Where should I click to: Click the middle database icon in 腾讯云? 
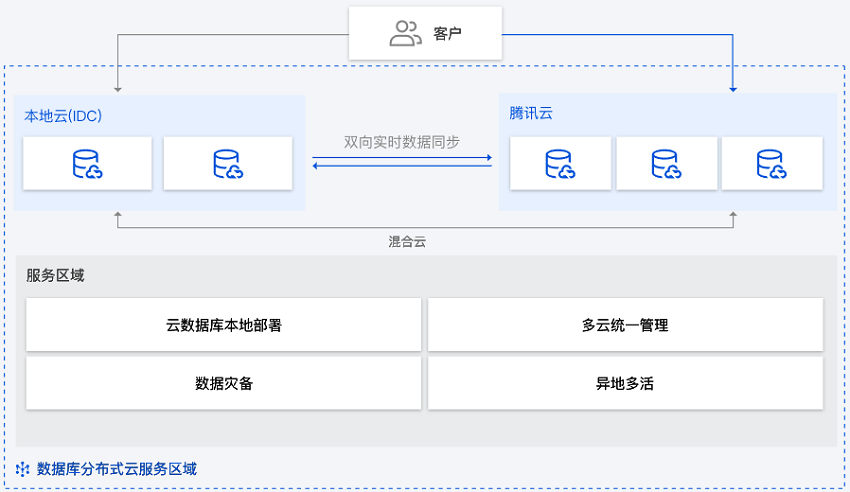[666, 164]
